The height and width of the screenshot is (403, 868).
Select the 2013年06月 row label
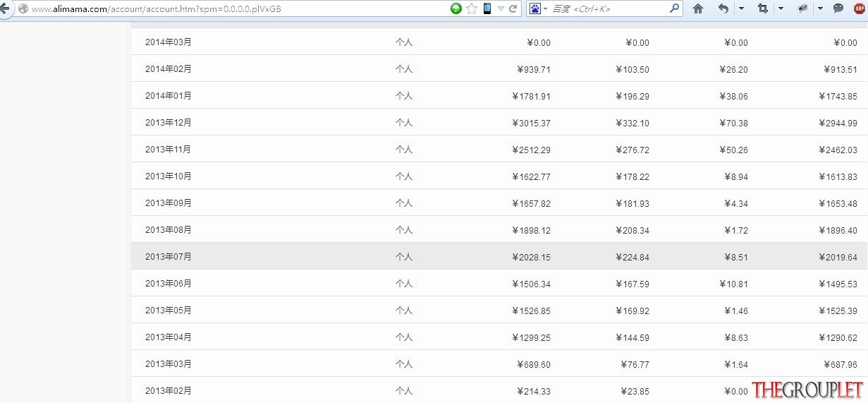point(169,284)
